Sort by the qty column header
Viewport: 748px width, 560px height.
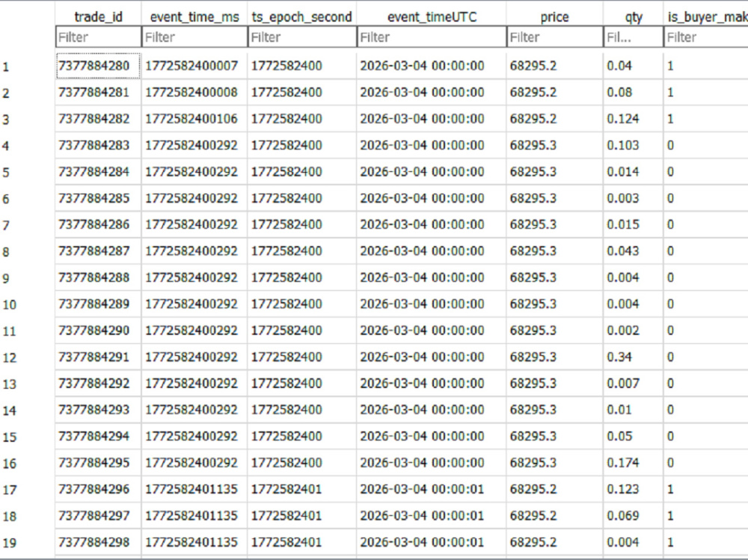pos(633,16)
